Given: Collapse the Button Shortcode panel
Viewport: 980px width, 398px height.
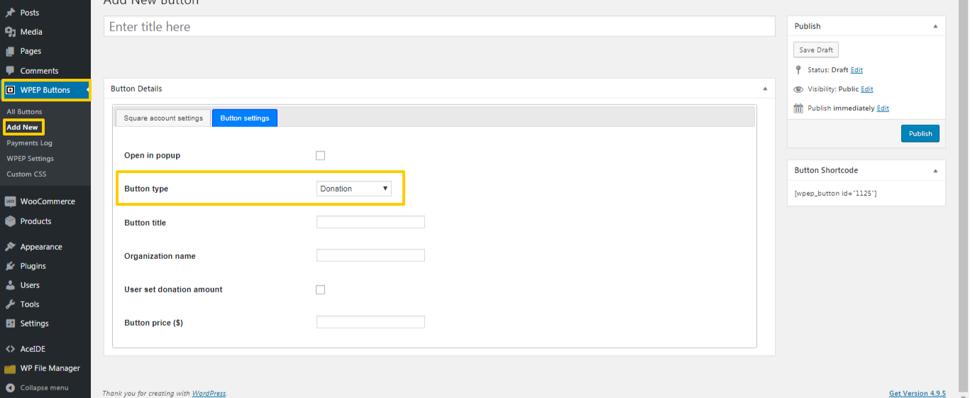Looking at the screenshot, I should [935, 170].
